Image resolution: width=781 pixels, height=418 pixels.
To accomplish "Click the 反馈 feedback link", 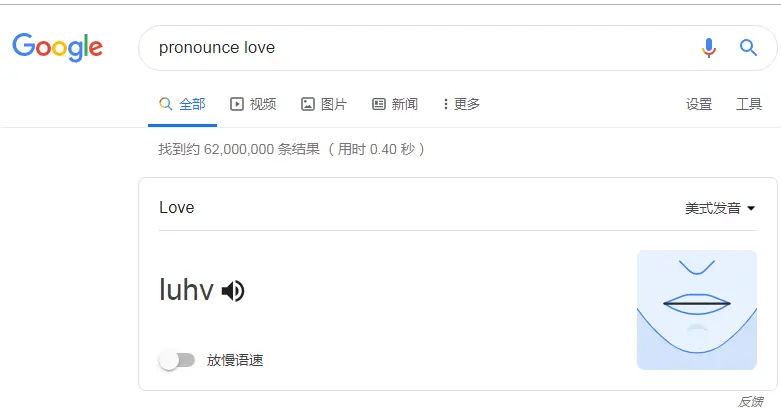I will pos(751,402).
